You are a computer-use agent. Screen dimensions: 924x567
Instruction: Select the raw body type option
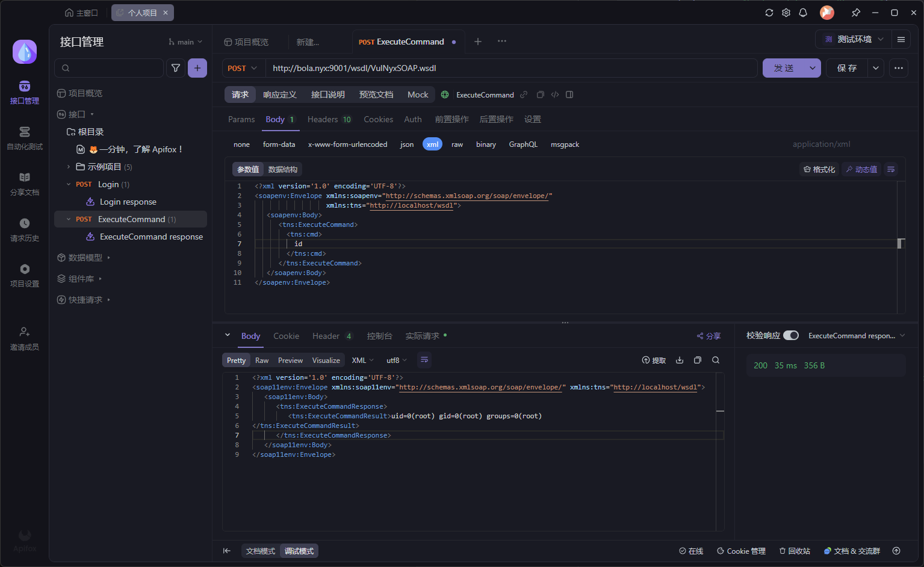[x=457, y=144]
